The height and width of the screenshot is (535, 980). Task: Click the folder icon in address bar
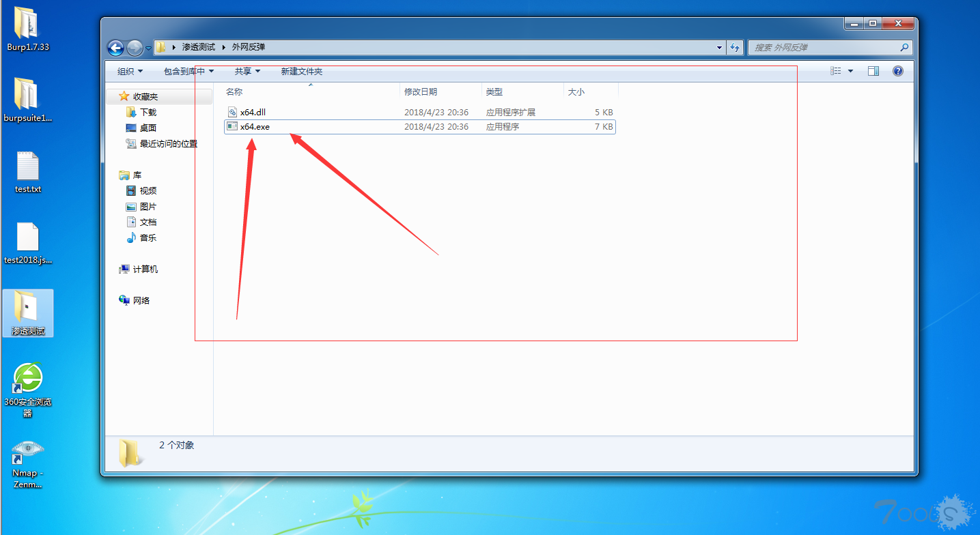click(x=161, y=47)
